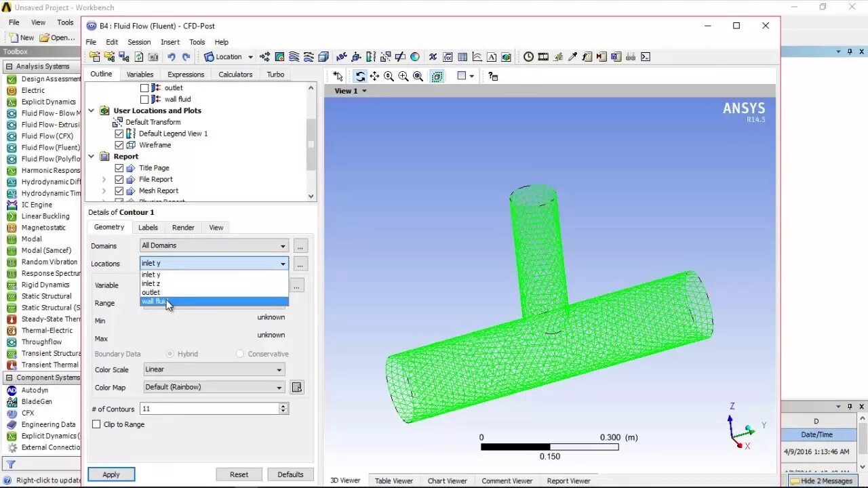
Task: Switch to the Expressions tab
Action: pos(186,75)
